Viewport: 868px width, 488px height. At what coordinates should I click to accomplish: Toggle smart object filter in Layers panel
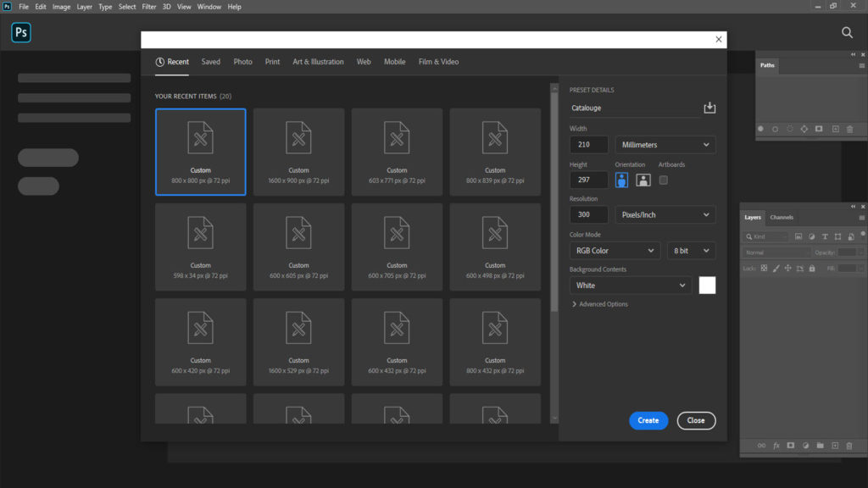[851, 236]
